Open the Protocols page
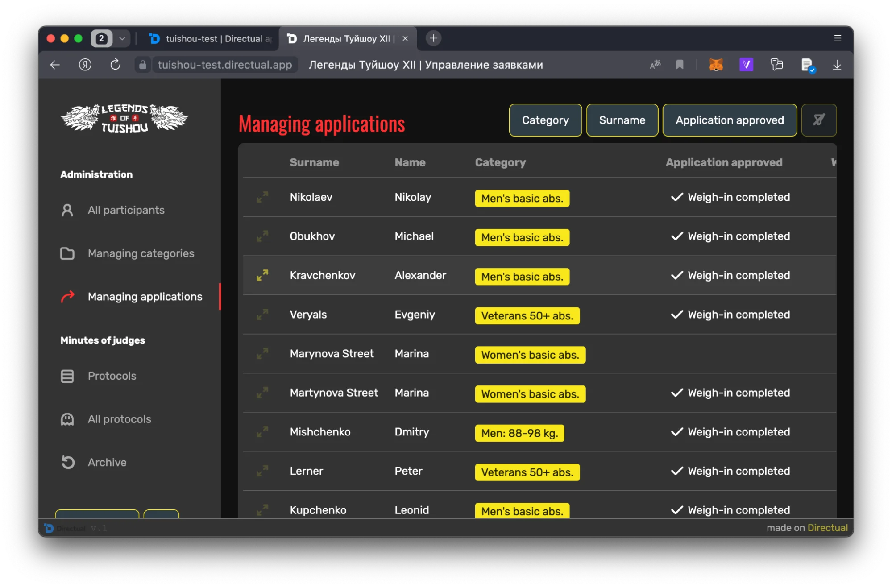The image size is (892, 588). pos(112,376)
